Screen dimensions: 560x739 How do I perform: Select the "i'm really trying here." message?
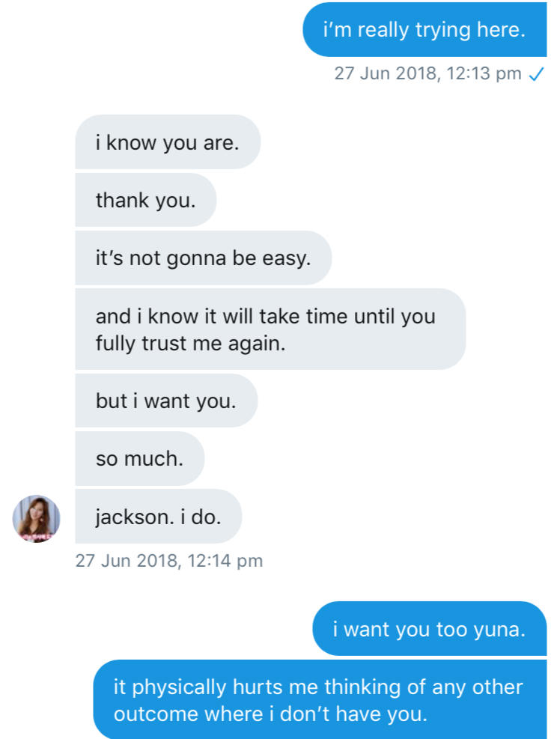click(424, 31)
